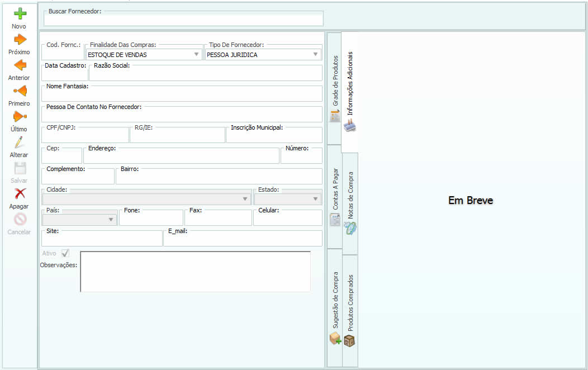This screenshot has width=588, height=370.
Task: Jump to last record with Último icon
Action: coord(20,117)
